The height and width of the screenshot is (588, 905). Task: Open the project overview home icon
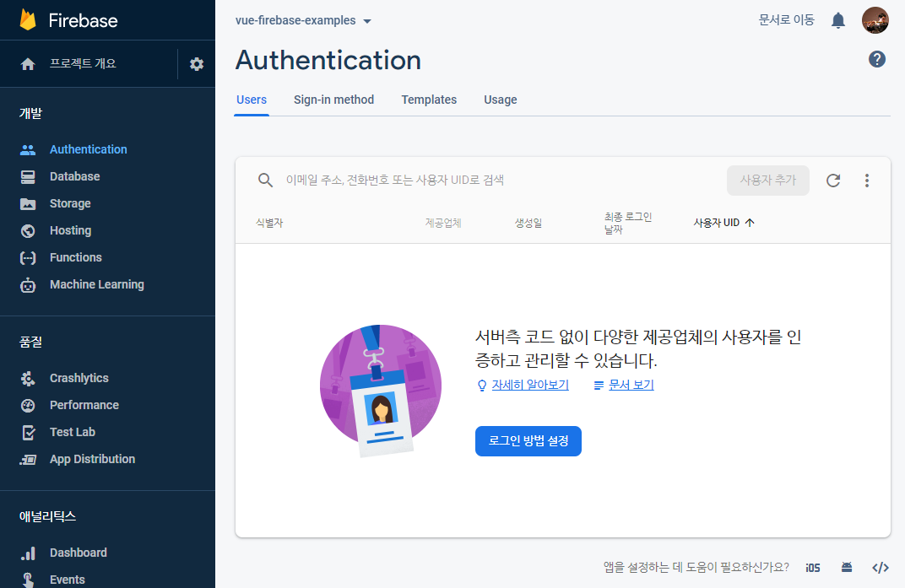click(x=28, y=64)
